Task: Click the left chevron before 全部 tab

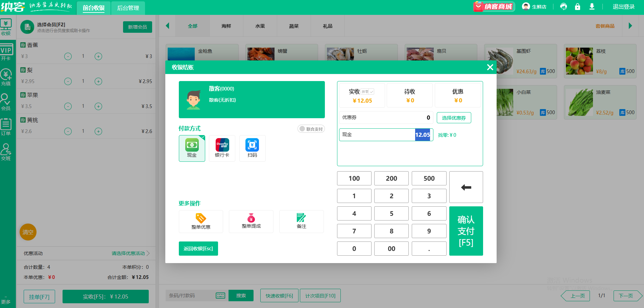Action: 167,26
